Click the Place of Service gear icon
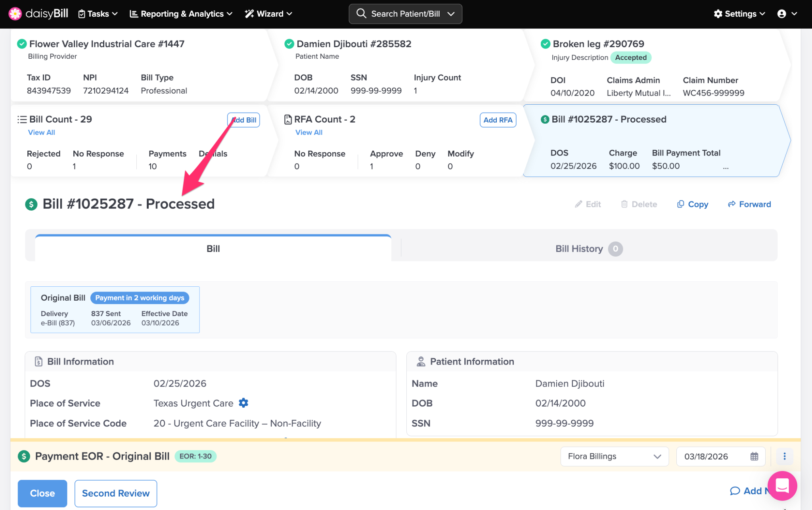Viewport: 812px width, 510px height. click(243, 403)
